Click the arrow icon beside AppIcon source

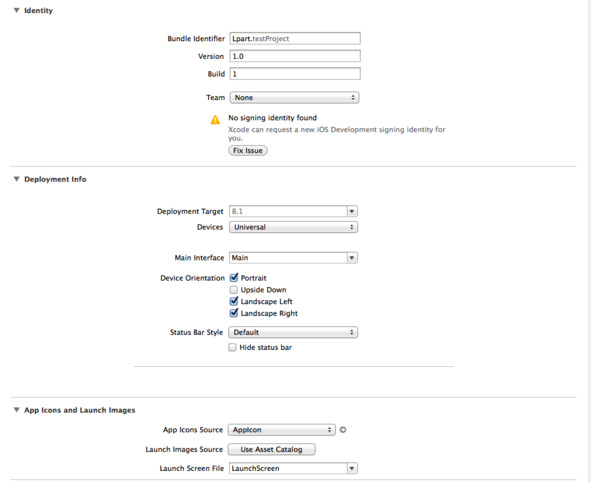(x=343, y=430)
